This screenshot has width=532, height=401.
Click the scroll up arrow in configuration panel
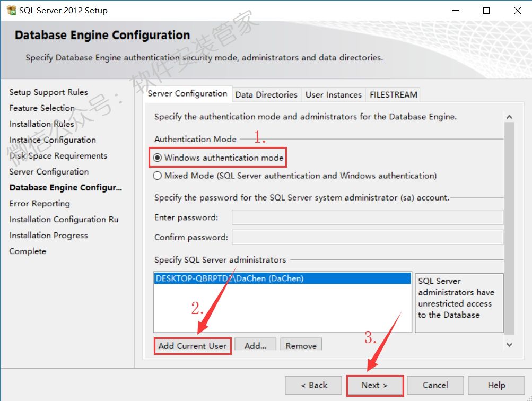click(509, 117)
